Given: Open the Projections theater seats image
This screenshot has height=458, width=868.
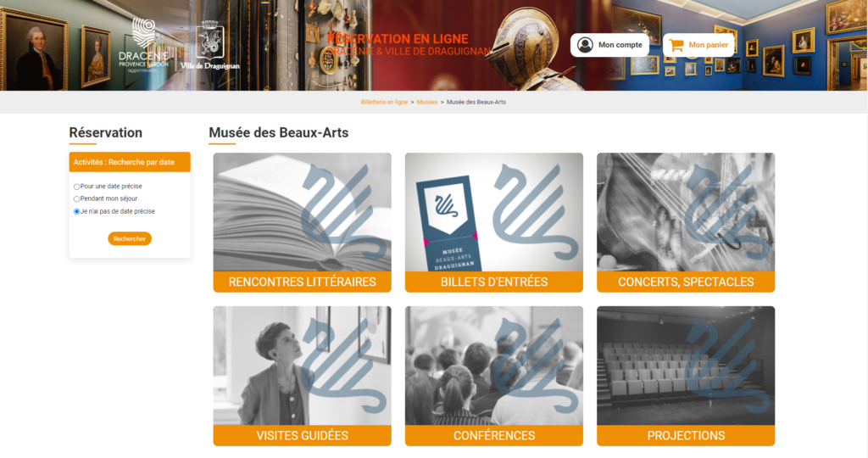Looking at the screenshot, I should click(686, 366).
